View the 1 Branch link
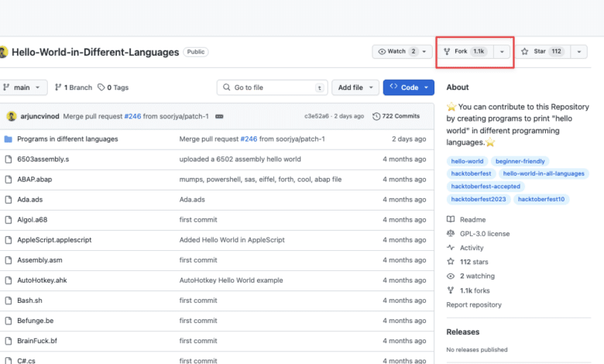Viewport: 604px width, 364px height. click(x=74, y=88)
